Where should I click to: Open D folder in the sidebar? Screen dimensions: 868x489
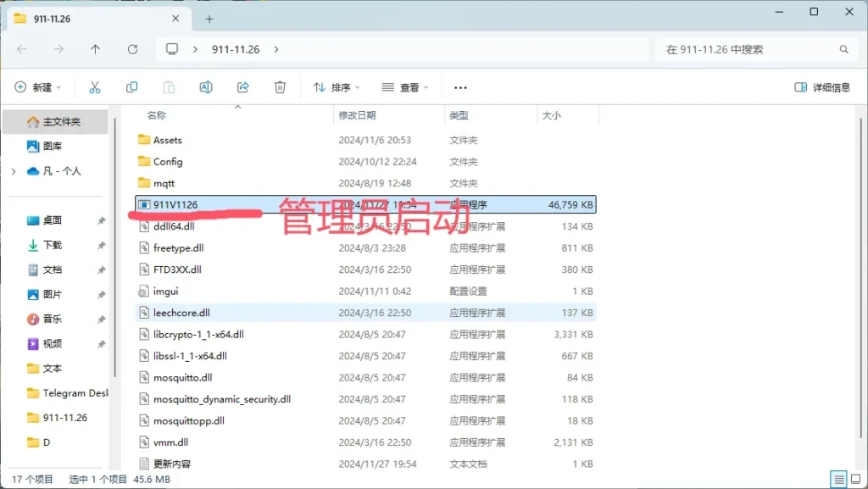39,442
